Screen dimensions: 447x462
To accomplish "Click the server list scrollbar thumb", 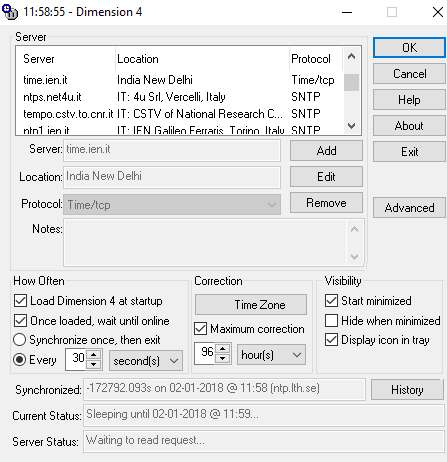I will click(x=351, y=82).
